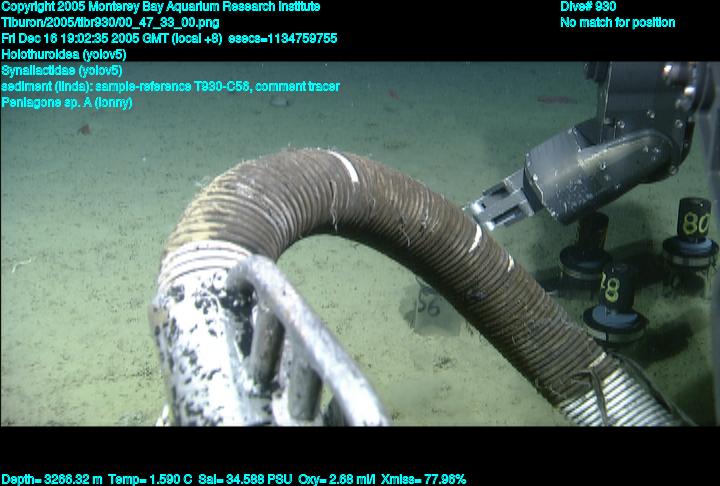The height and width of the screenshot is (486, 720).
Task: Click the GMT date and time stamp
Action: 100,38
